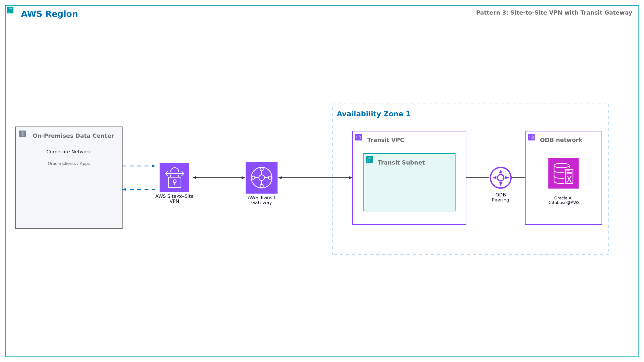The image size is (644, 362).
Task: Click the AWS Region title
Action: pos(50,14)
